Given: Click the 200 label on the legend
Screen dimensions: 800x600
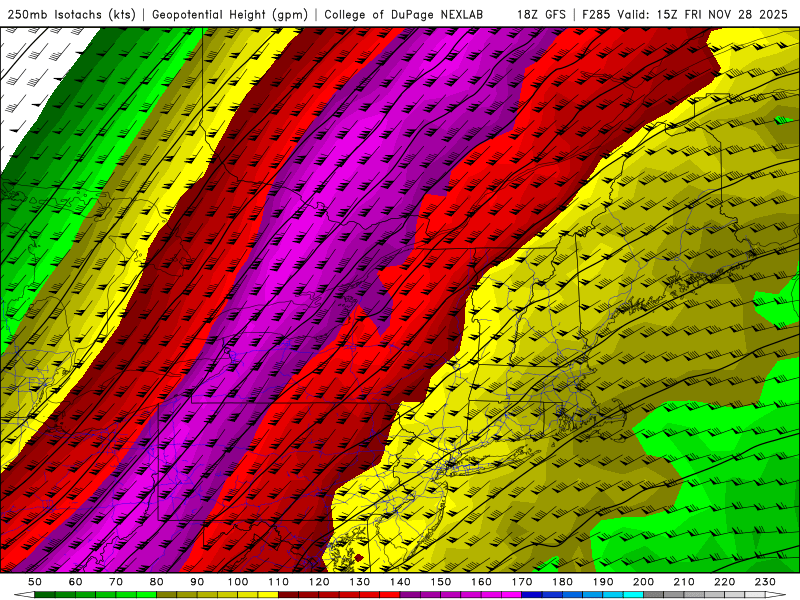Looking at the screenshot, I should click(x=643, y=582).
